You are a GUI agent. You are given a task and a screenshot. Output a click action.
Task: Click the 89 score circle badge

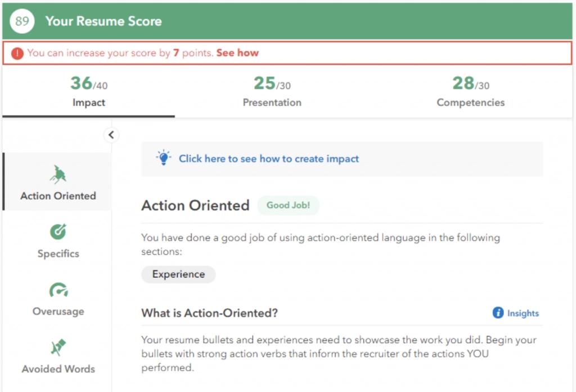tap(22, 21)
